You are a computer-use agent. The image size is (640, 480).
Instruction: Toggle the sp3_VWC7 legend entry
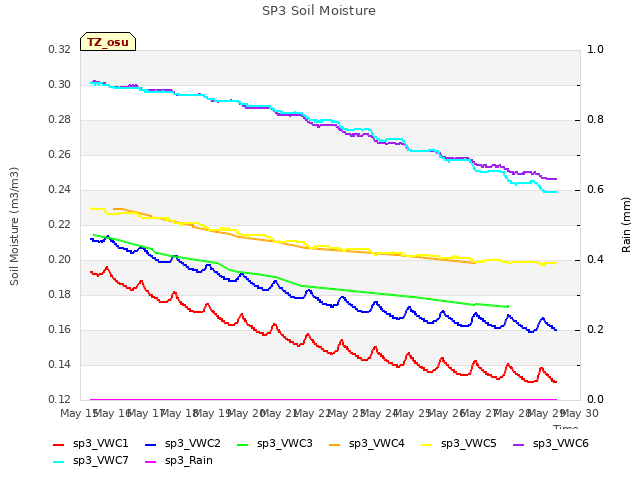(91, 461)
